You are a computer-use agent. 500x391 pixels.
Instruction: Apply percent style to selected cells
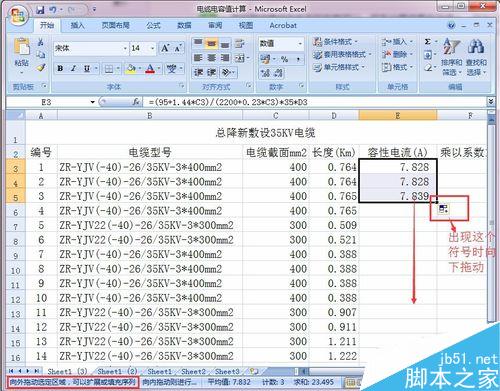[284, 59]
